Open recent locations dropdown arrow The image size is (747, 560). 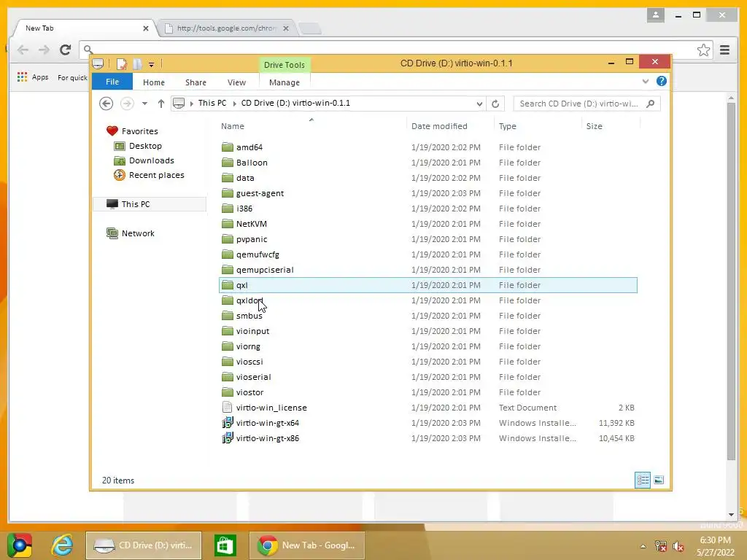144,104
